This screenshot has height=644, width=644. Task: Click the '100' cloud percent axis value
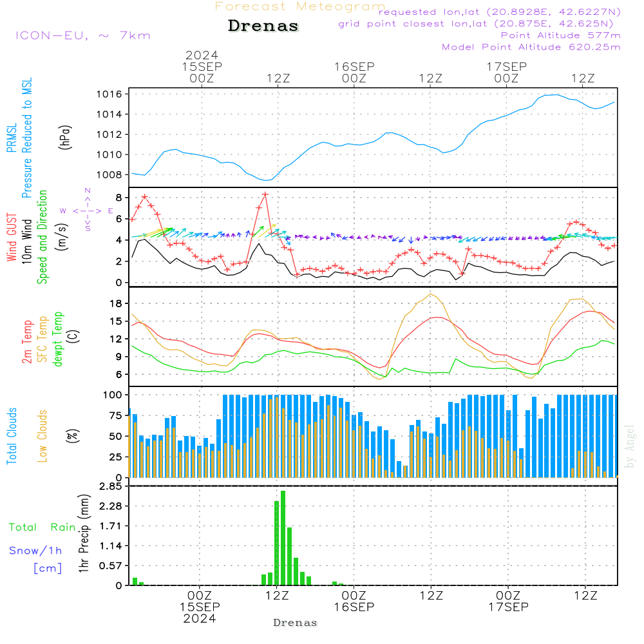[112, 395]
